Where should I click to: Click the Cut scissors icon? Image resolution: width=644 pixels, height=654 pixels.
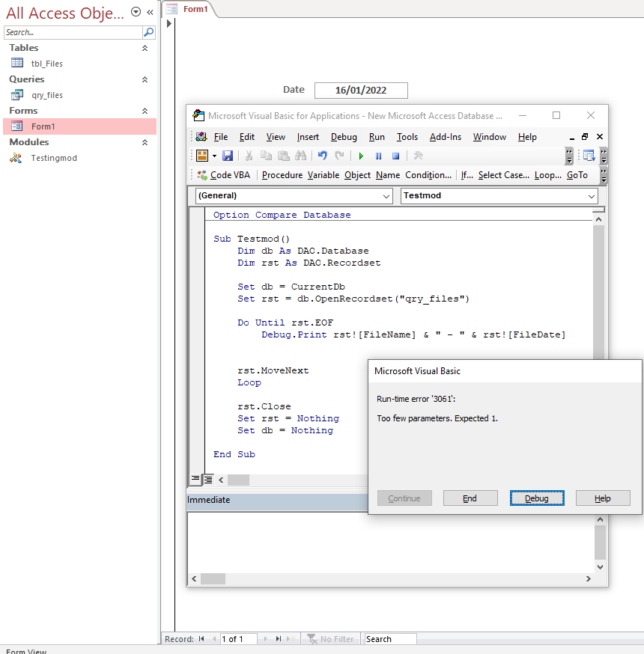click(x=249, y=156)
